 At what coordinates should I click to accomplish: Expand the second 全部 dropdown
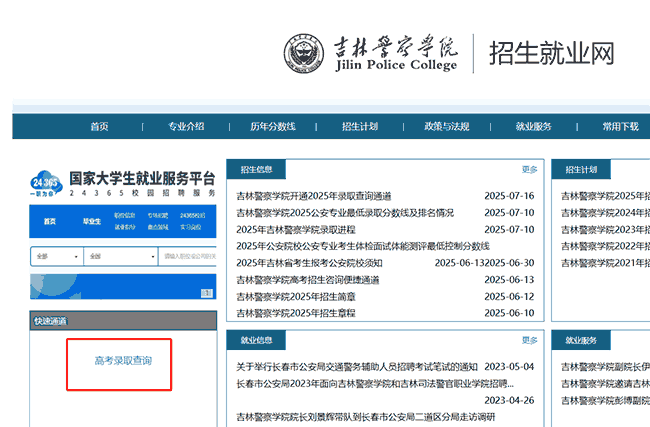pyautogui.click(x=121, y=256)
